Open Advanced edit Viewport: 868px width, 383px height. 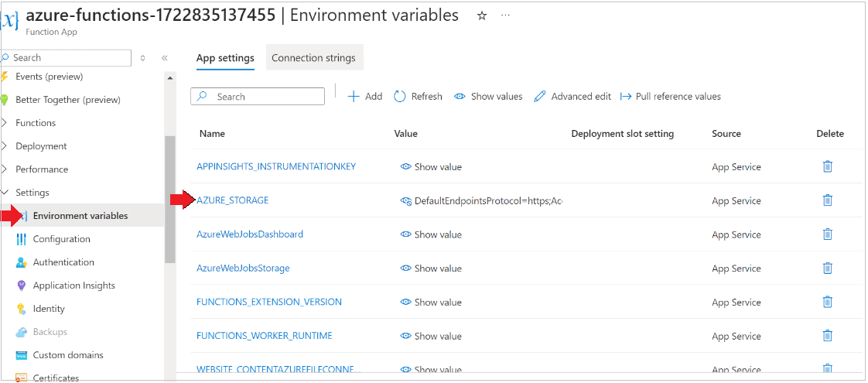[572, 96]
